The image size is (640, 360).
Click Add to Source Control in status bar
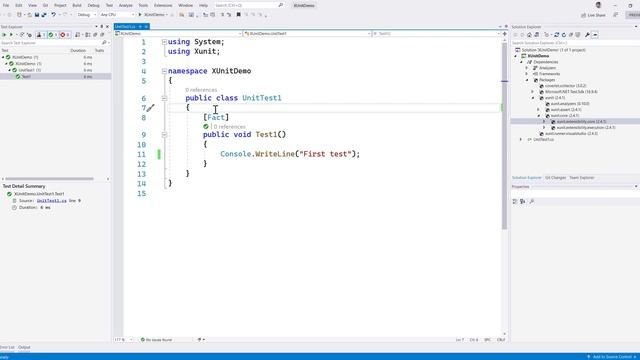click(611, 357)
